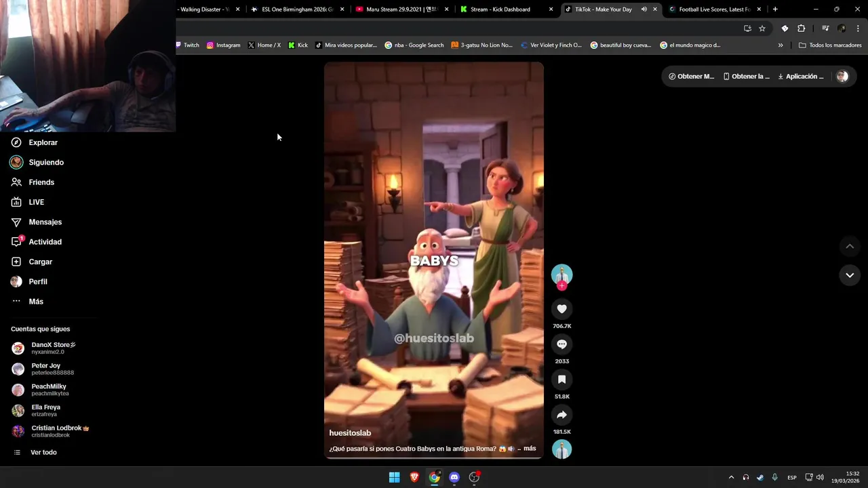
Task: Bookmark this page using the star icon
Action: point(762,28)
